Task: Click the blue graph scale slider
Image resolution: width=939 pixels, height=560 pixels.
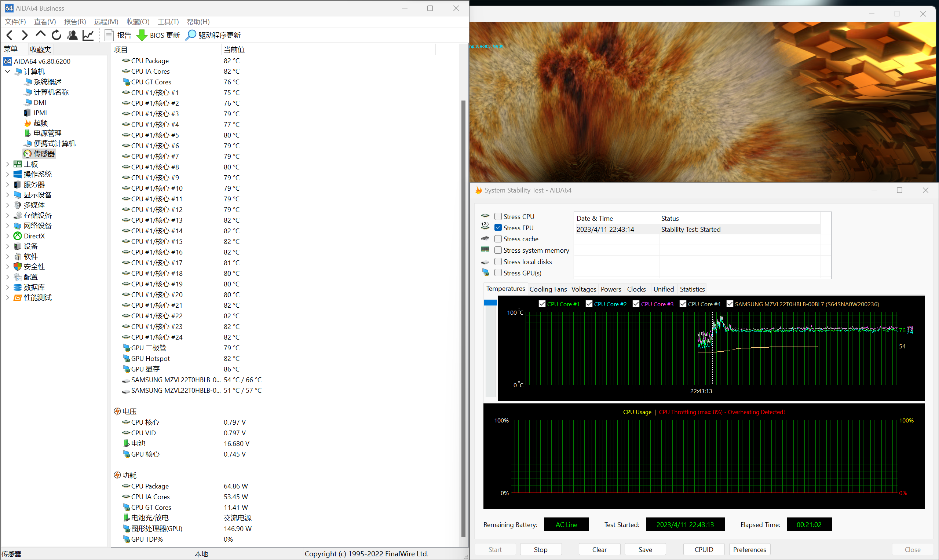Action: 490,303
